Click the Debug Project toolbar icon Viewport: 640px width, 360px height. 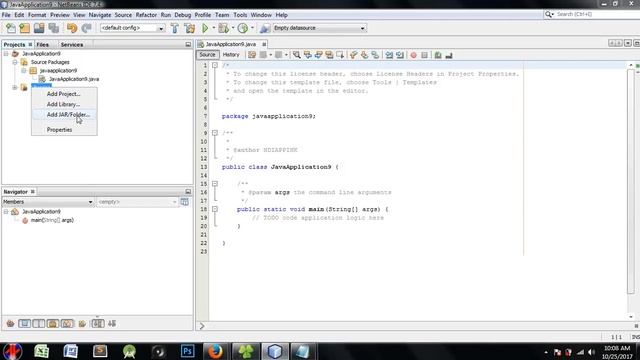(223, 28)
